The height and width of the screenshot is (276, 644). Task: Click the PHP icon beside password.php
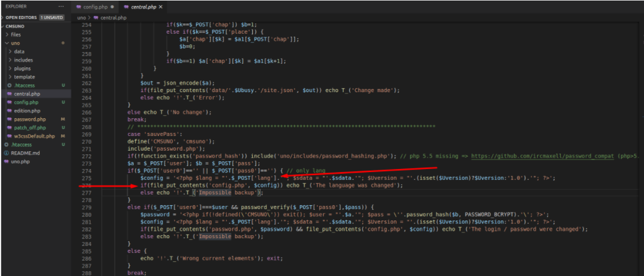point(10,119)
